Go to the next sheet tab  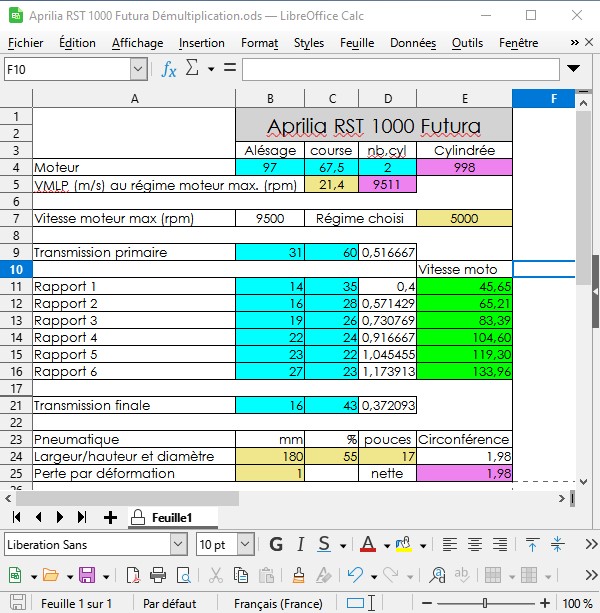click(x=60, y=517)
